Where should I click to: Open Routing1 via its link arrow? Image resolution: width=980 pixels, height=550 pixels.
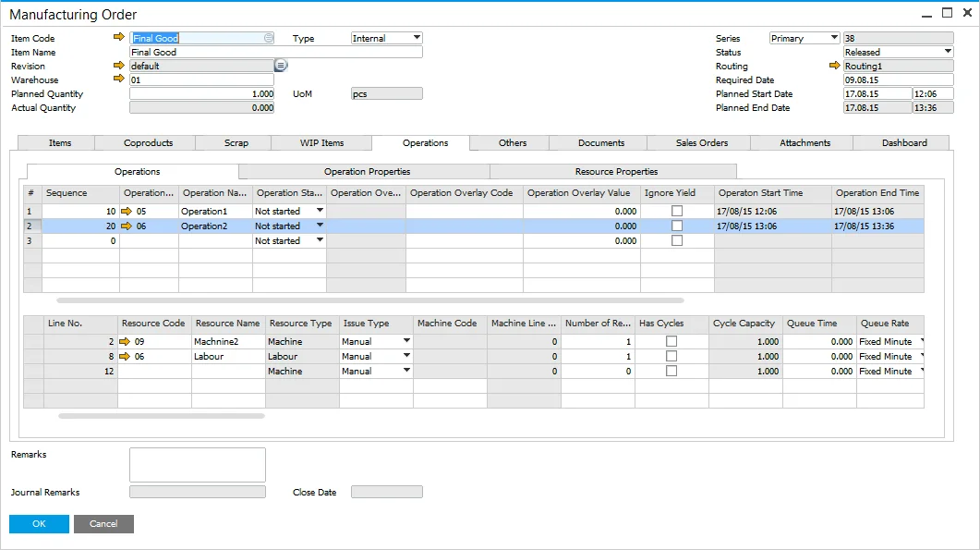[835, 66]
